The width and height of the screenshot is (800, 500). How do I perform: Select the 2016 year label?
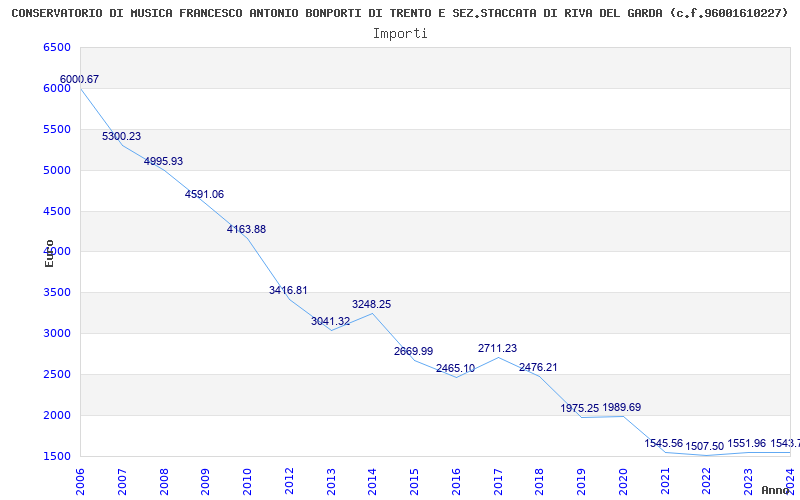point(456,482)
